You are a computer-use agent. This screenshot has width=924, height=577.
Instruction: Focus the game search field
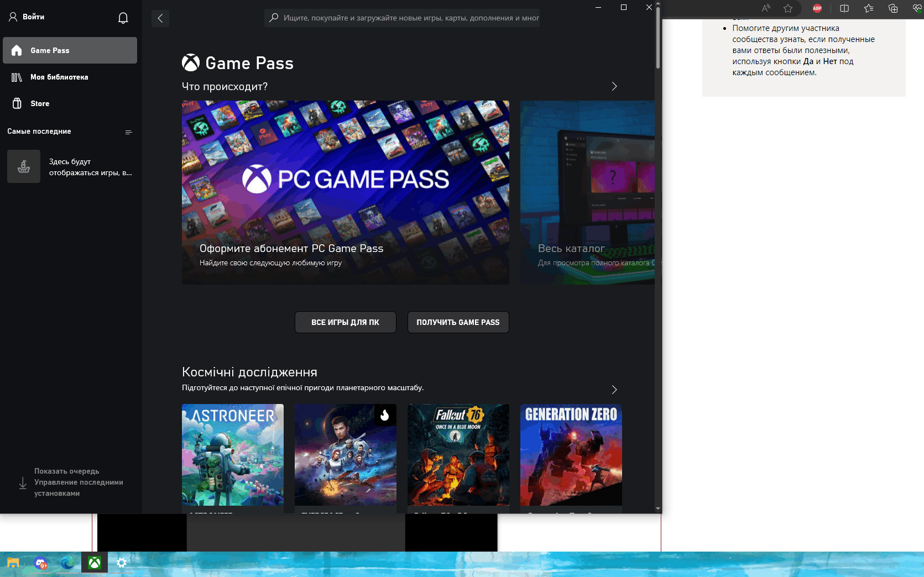click(402, 18)
